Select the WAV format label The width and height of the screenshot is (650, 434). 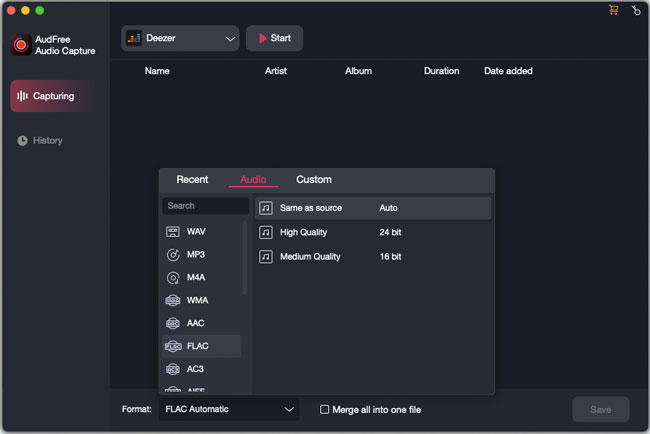196,232
